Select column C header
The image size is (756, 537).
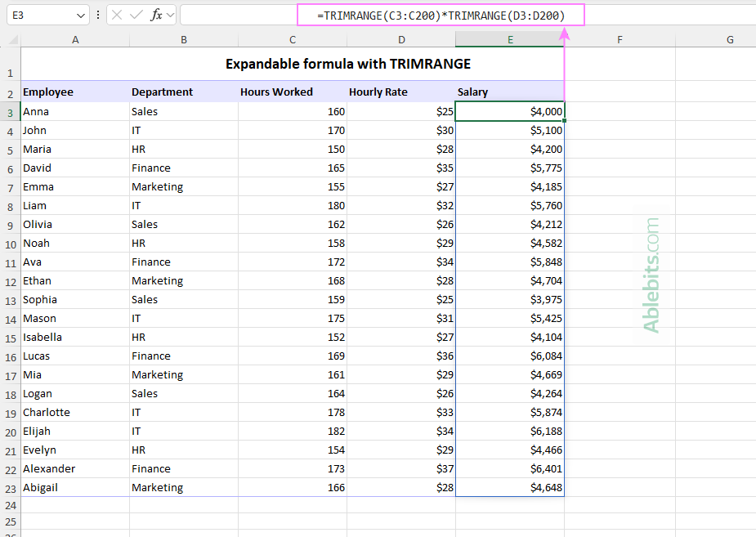pyautogui.click(x=293, y=39)
